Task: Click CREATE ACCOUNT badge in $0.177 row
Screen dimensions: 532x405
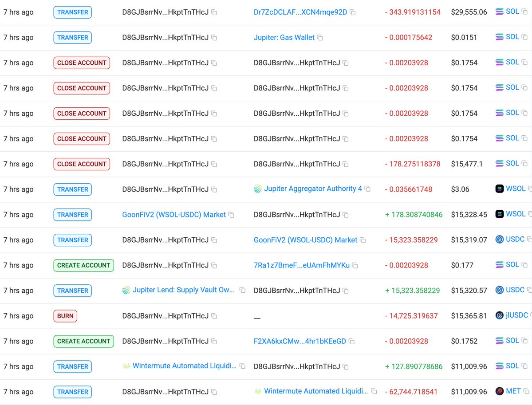Action: 83,265
